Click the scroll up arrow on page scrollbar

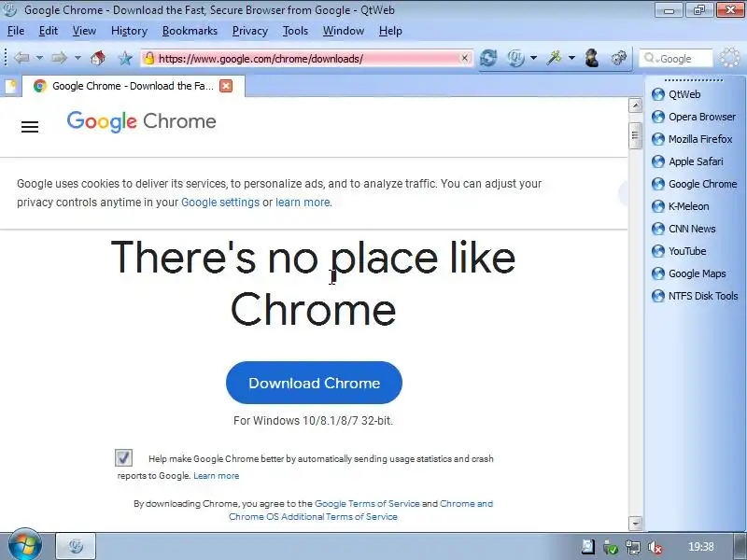(635, 105)
